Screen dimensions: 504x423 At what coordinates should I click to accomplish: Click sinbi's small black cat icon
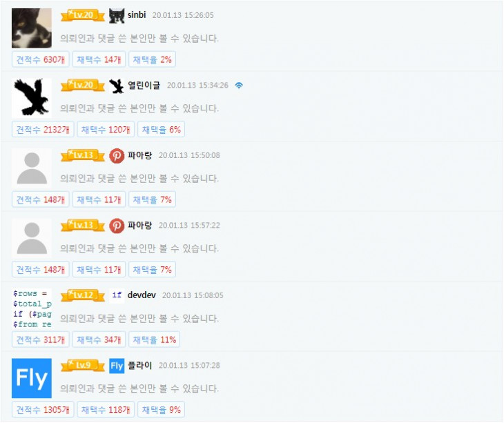pos(117,15)
